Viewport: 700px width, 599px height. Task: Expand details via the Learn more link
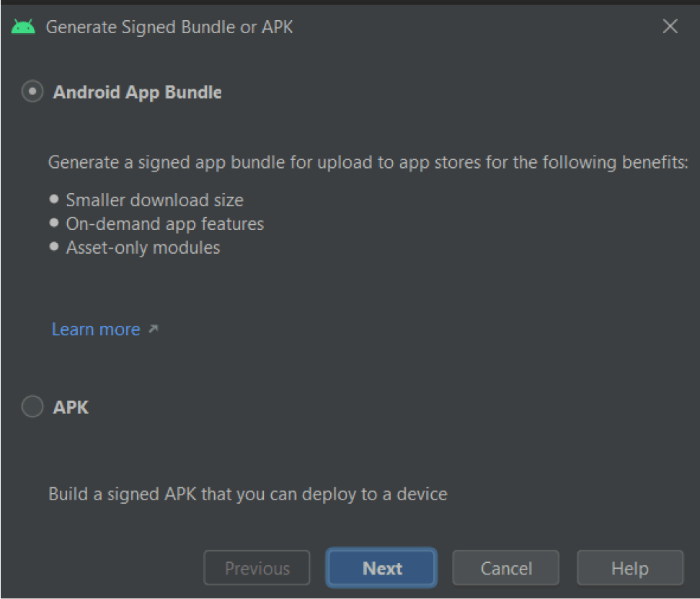click(96, 329)
